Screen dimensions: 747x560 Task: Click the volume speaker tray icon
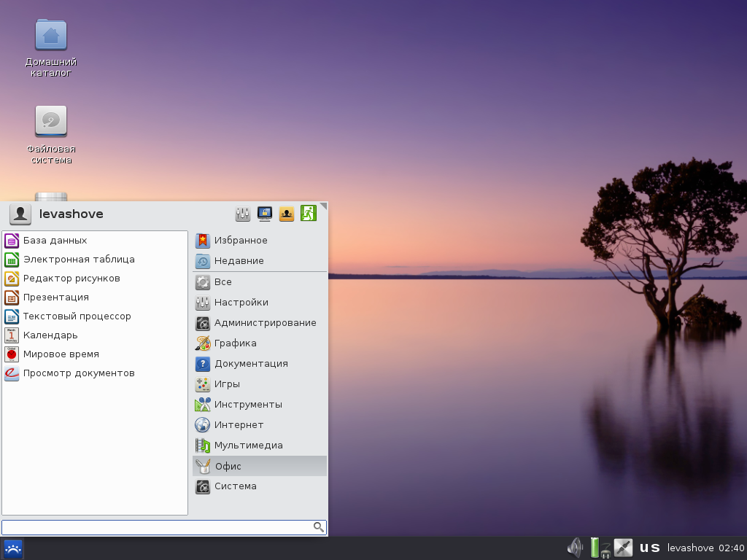click(x=575, y=548)
